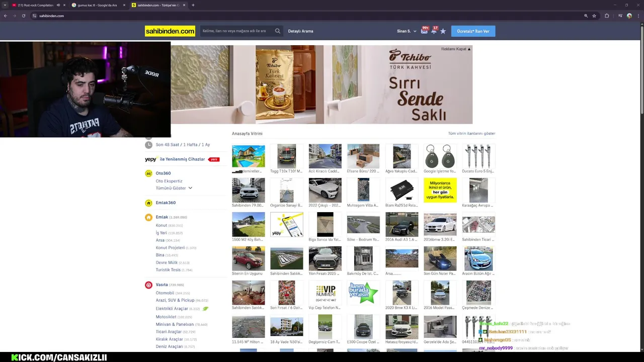Image resolution: width=644 pixels, height=362 pixels.
Task: Open the Otomobil category link
Action: (x=165, y=293)
